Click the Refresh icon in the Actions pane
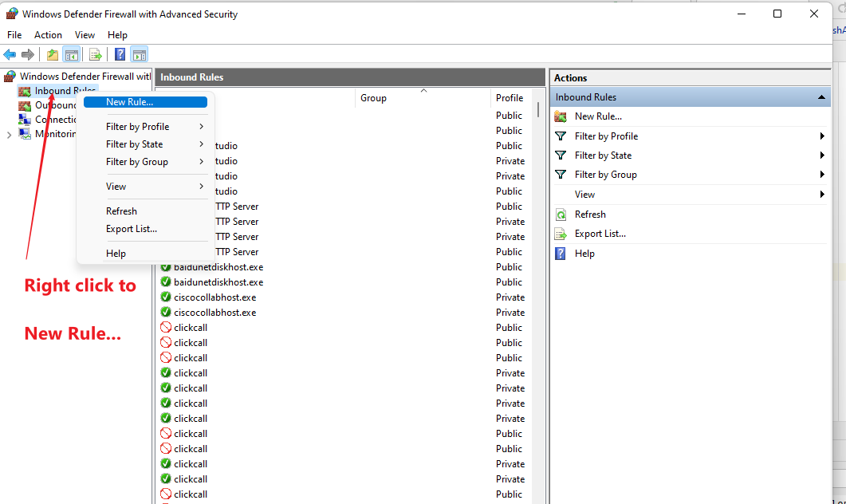This screenshot has height=504, width=846. point(561,215)
